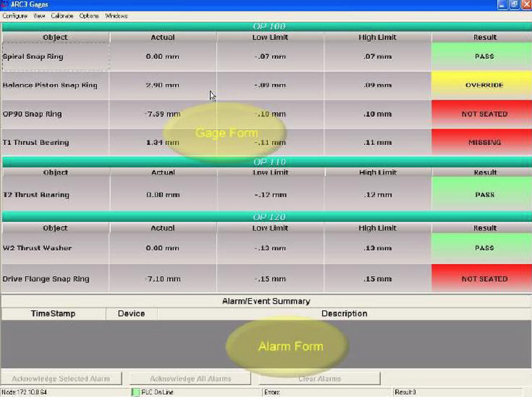Minimize the ARC3 Gages window

[502, 5]
